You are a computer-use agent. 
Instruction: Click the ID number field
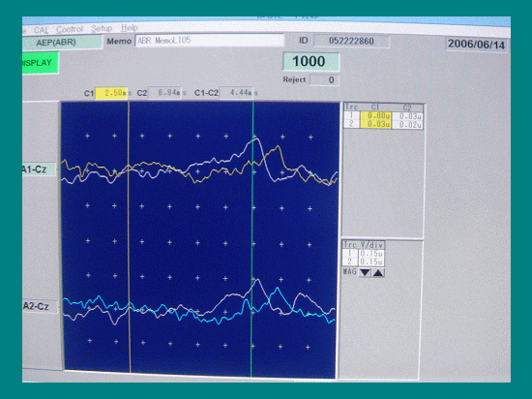[351, 41]
